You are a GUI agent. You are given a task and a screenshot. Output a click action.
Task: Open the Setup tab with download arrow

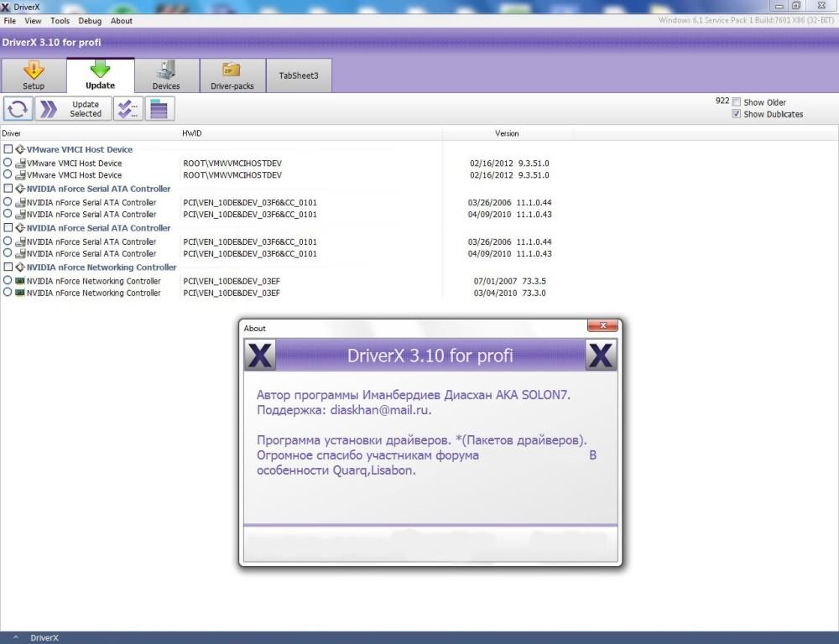pos(34,75)
